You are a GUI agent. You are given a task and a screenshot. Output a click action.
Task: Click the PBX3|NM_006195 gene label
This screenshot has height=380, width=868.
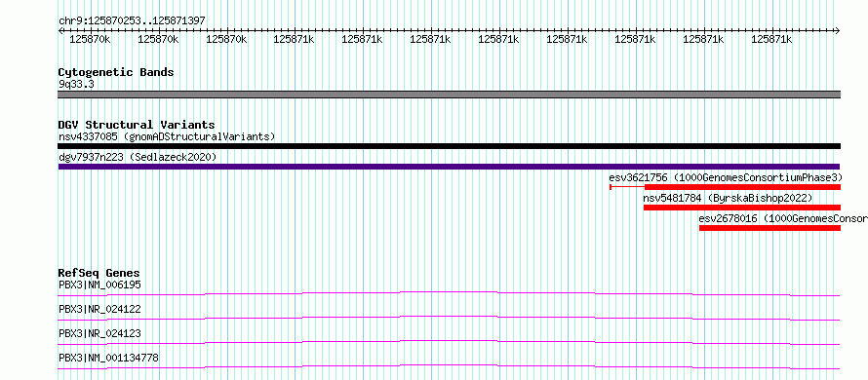pyautogui.click(x=99, y=285)
